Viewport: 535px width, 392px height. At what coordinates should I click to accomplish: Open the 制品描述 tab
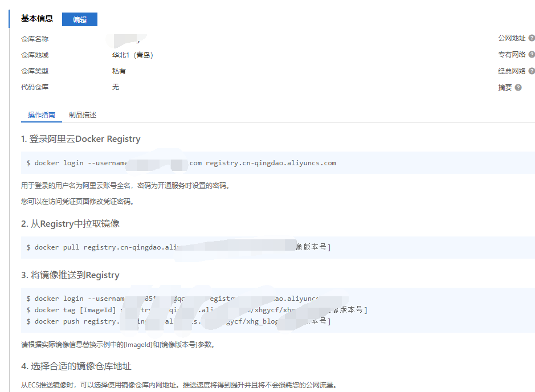(83, 115)
